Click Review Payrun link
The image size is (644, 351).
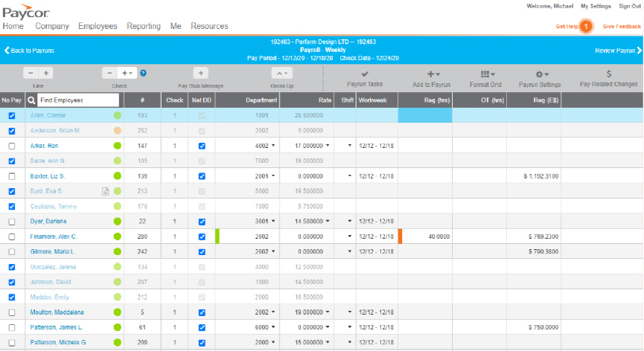click(618, 51)
